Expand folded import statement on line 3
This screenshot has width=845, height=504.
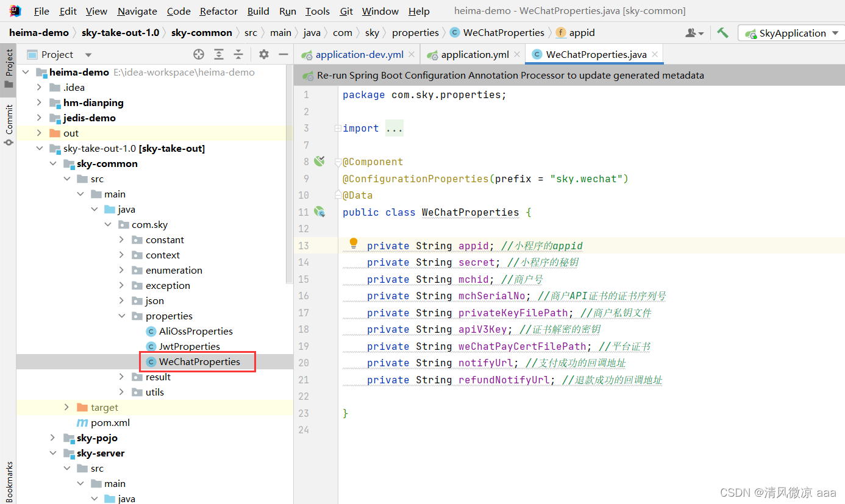click(338, 128)
